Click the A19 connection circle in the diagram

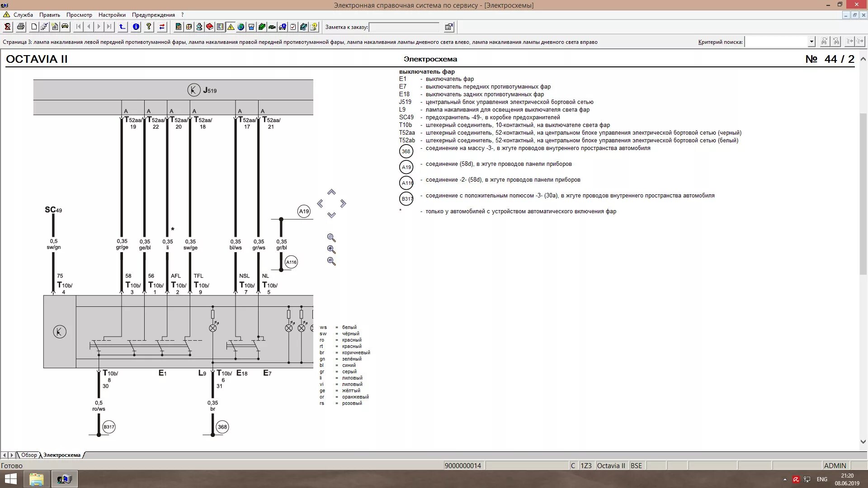click(304, 211)
